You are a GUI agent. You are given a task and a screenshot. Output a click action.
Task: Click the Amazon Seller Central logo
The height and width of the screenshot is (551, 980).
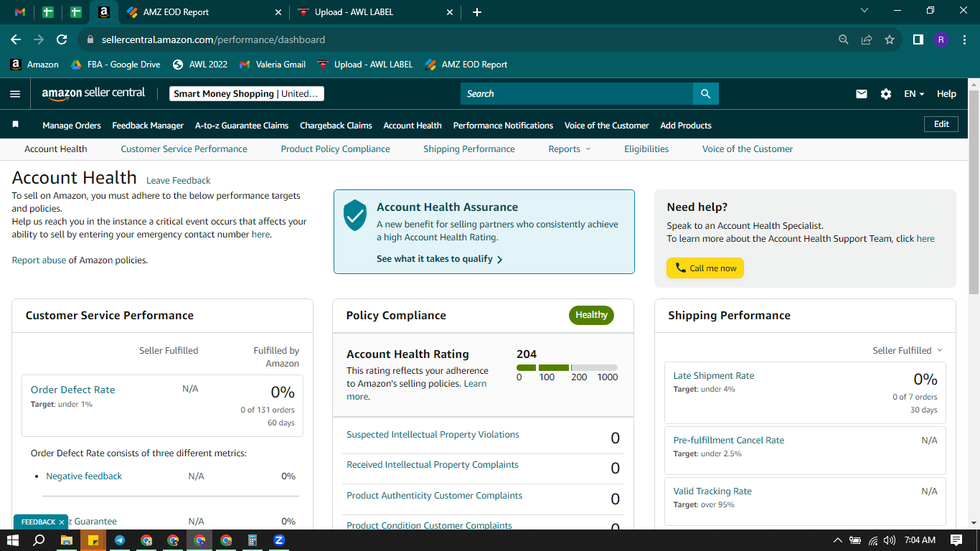pos(93,93)
